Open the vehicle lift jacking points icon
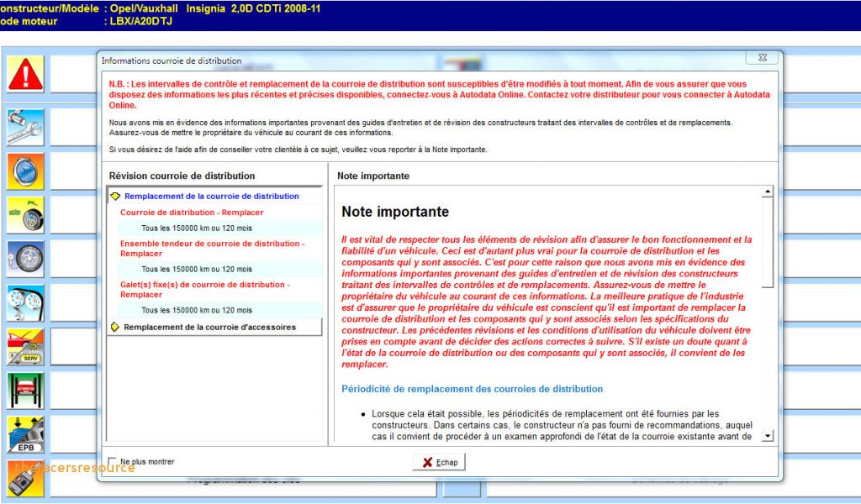Screen dimensions: 861x504 [25, 390]
